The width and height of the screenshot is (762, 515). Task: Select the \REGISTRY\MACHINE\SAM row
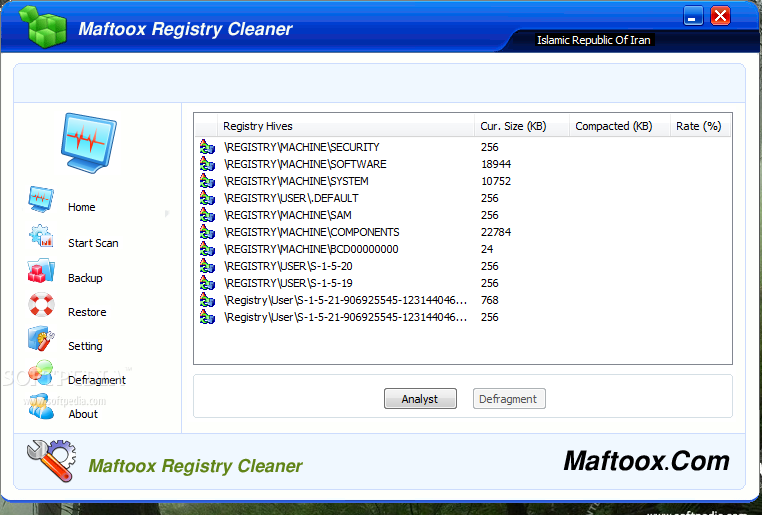click(x=464, y=215)
